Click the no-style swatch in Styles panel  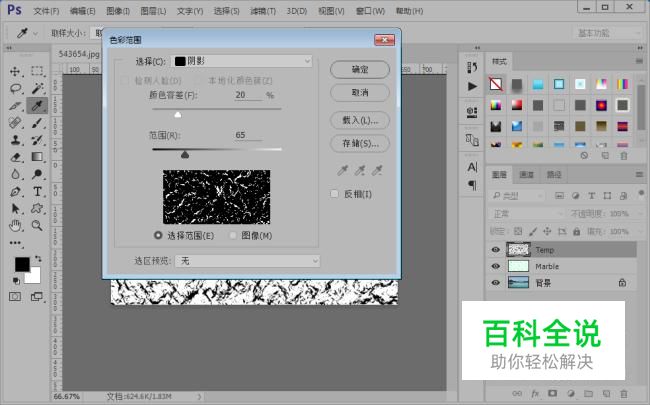coord(496,84)
